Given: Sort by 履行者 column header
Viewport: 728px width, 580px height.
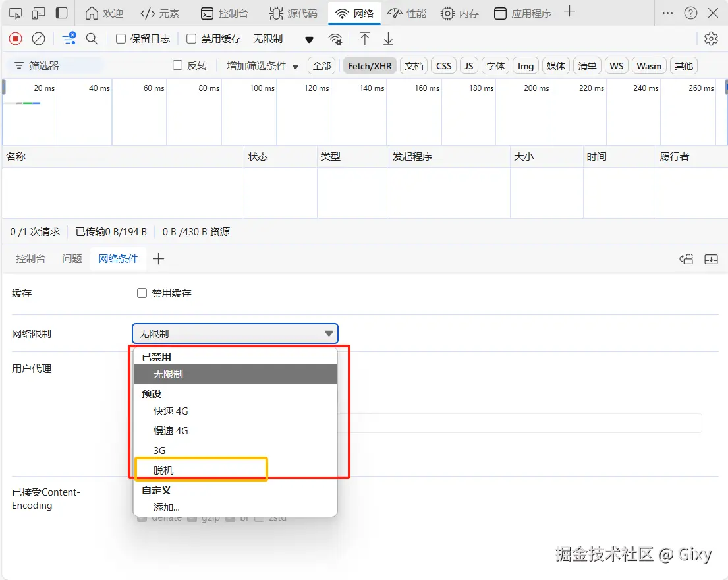Looking at the screenshot, I should [x=691, y=157].
